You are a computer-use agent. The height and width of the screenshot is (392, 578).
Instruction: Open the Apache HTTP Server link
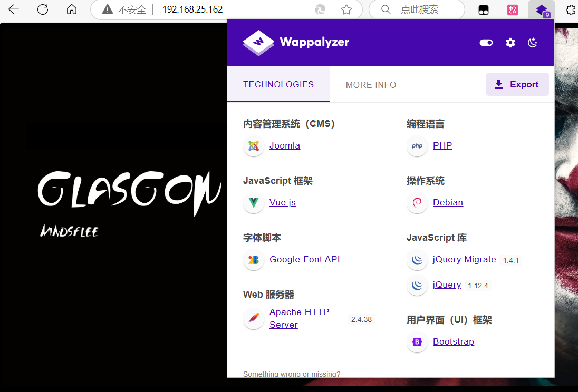pyautogui.click(x=300, y=318)
